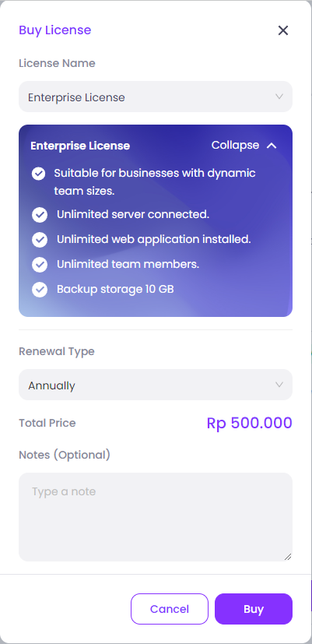Click the Buy button
The width and height of the screenshot is (312, 644).
254,609
